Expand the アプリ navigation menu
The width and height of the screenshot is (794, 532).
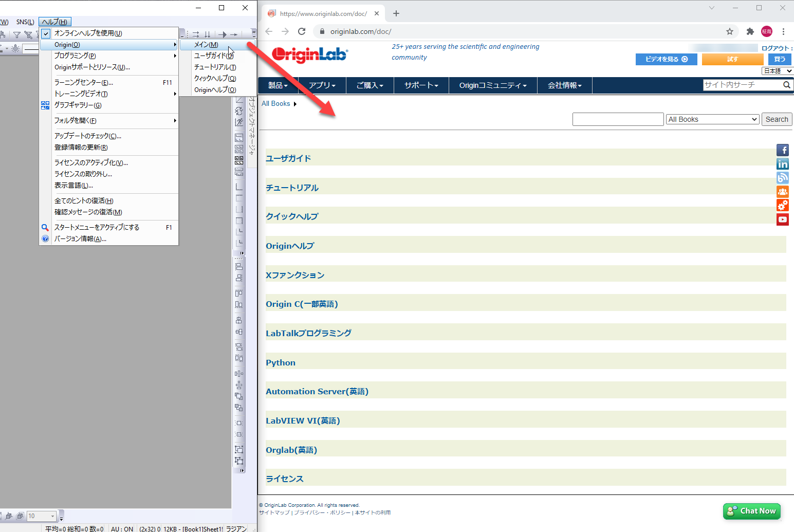pos(322,85)
